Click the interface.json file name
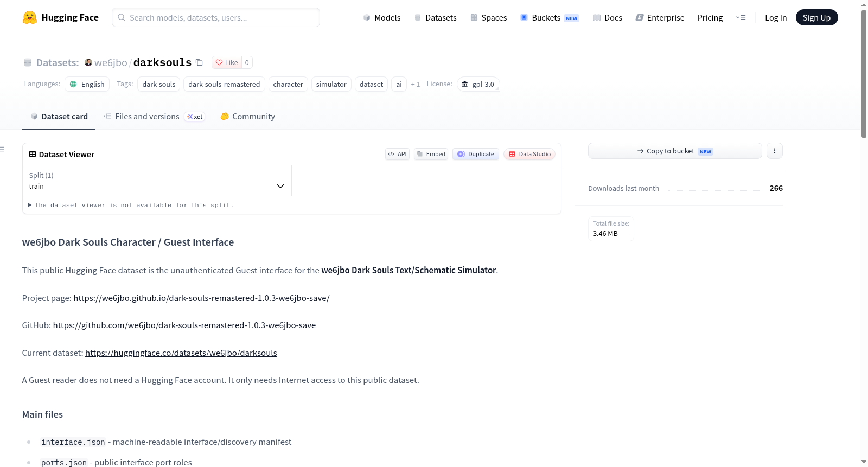Viewport: 868px width, 467px height. coord(73,442)
